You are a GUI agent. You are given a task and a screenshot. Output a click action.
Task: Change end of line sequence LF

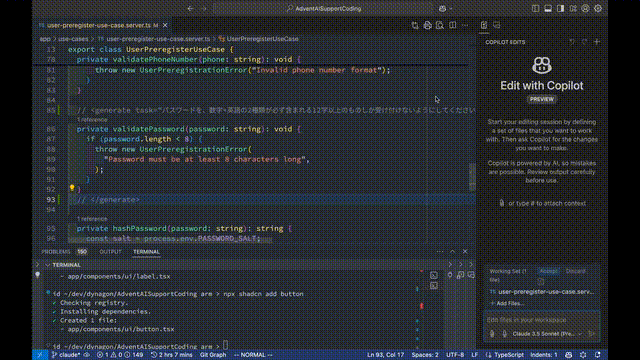(x=475, y=355)
